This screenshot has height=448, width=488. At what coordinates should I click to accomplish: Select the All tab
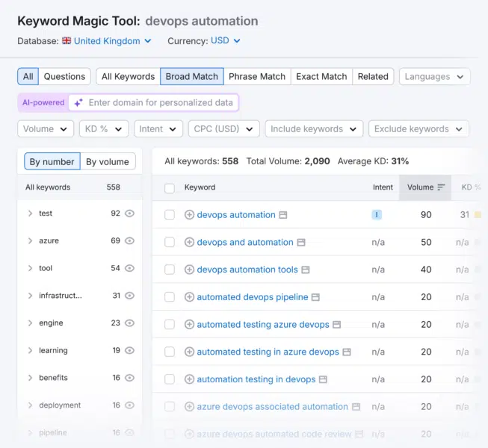coord(28,76)
